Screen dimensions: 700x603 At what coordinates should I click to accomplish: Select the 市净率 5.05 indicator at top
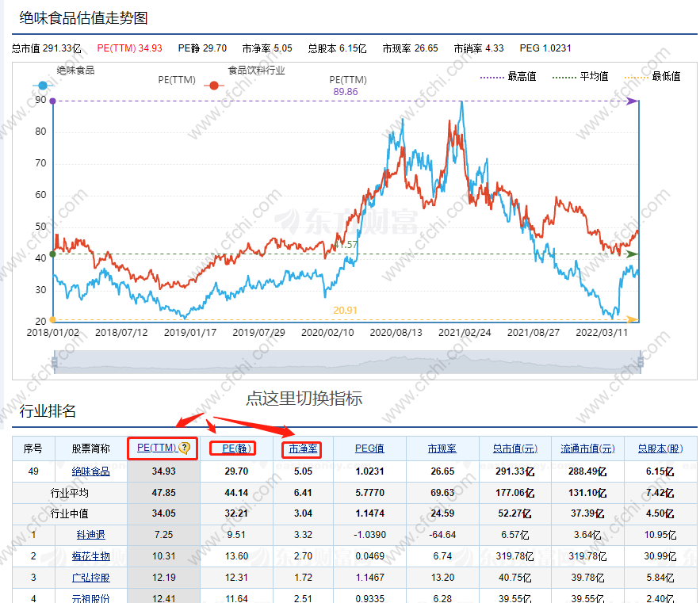[x=267, y=48]
